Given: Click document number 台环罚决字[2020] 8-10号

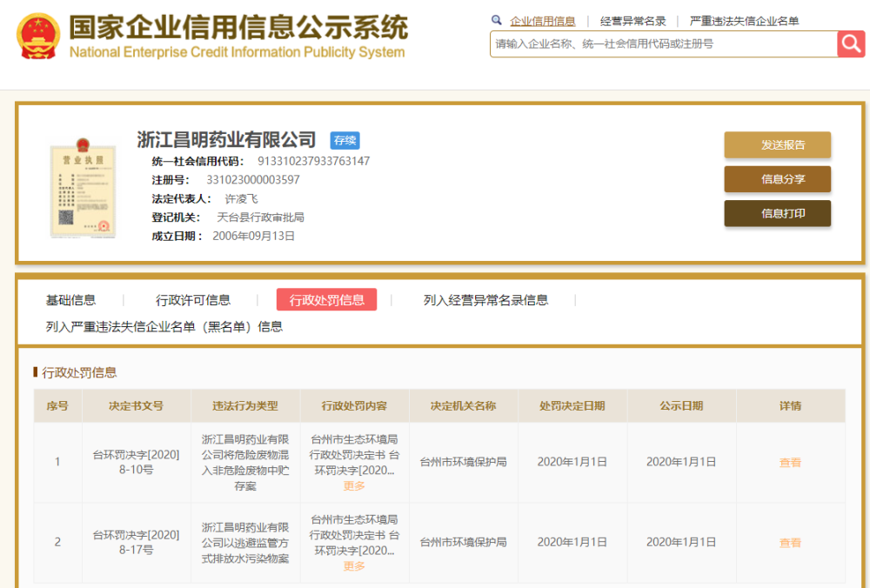Looking at the screenshot, I should (x=136, y=462).
